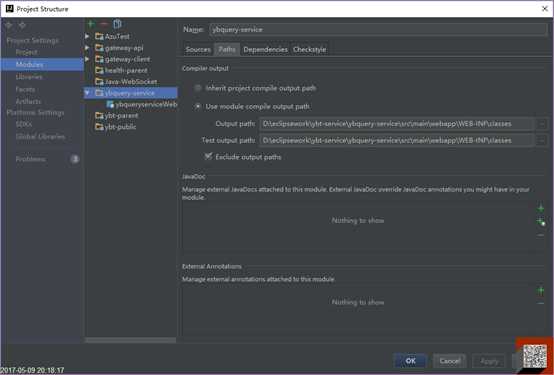Click the OK button
Viewport: 554px width, 375px height.
[411, 361]
